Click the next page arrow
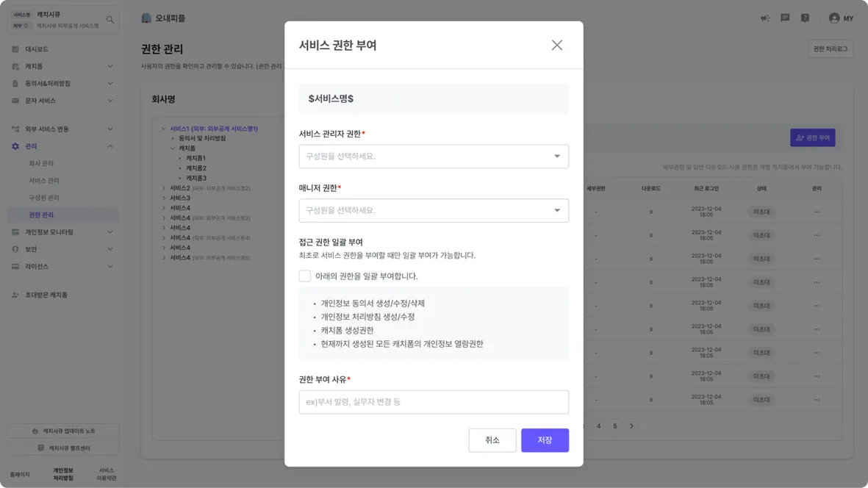868x488 pixels. click(631, 426)
